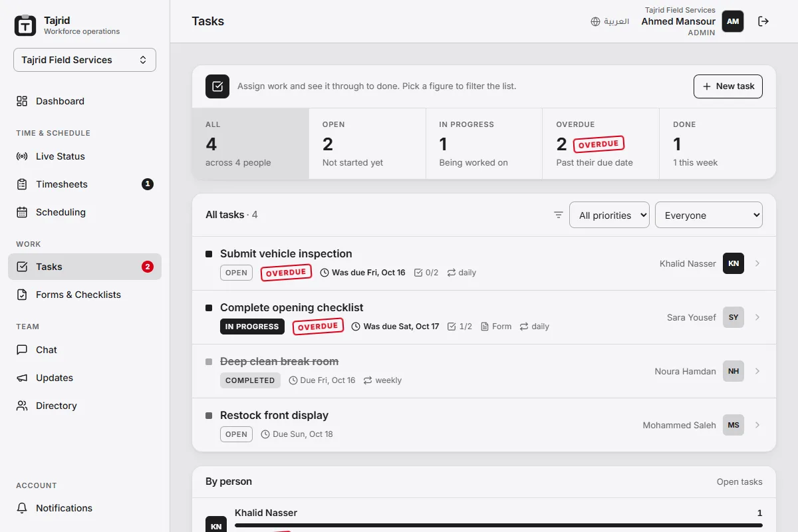798x532 pixels.
Task: Click the red Tasks count badge
Action: (x=148, y=267)
